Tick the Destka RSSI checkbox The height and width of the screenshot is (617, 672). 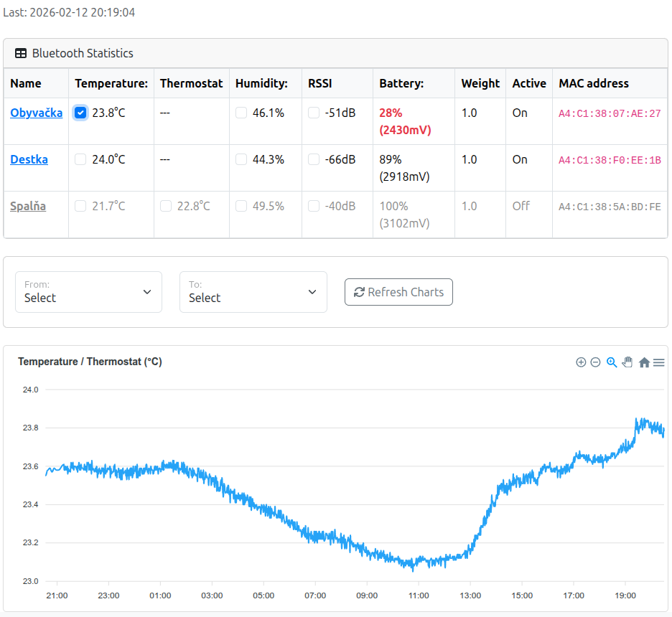(x=314, y=159)
